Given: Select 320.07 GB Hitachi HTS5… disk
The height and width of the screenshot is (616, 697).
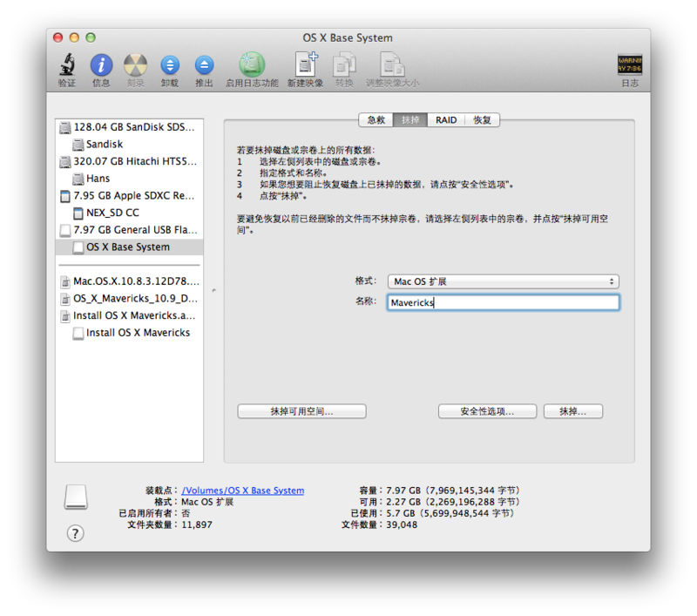Looking at the screenshot, I should click(129, 162).
